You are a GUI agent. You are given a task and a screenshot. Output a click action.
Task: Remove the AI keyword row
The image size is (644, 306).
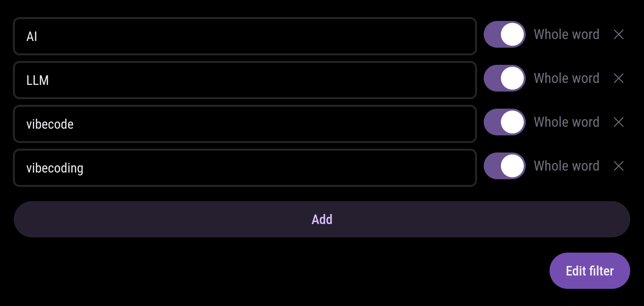[x=618, y=34]
